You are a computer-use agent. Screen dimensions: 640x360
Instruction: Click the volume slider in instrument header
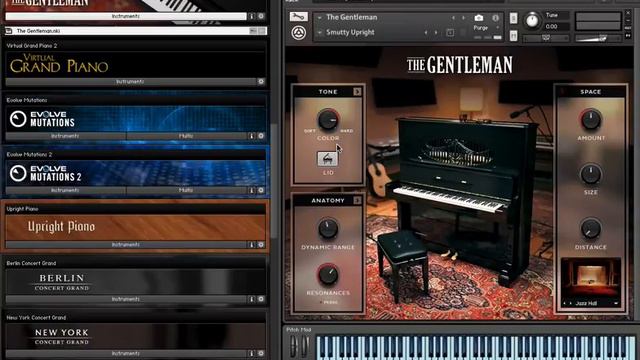click(x=598, y=38)
